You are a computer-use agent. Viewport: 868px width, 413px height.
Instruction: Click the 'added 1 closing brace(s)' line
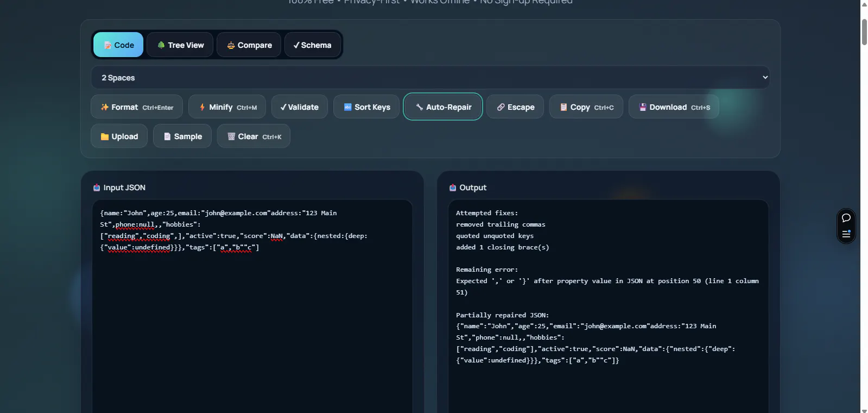(x=503, y=247)
